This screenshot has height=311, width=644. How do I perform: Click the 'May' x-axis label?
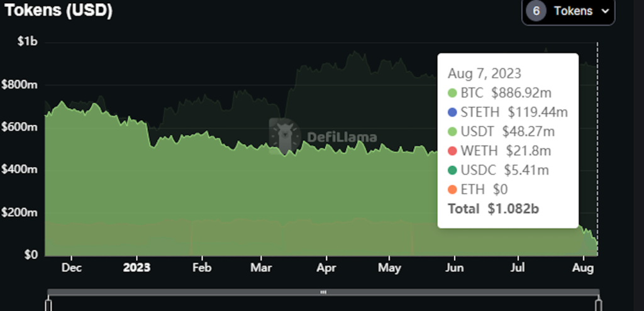tap(389, 268)
